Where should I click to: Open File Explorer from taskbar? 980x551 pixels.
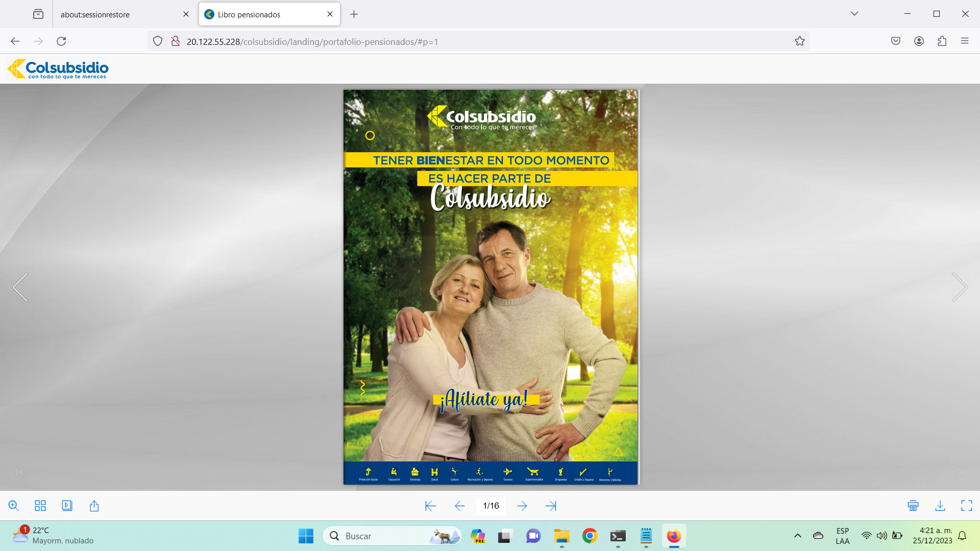(x=561, y=536)
